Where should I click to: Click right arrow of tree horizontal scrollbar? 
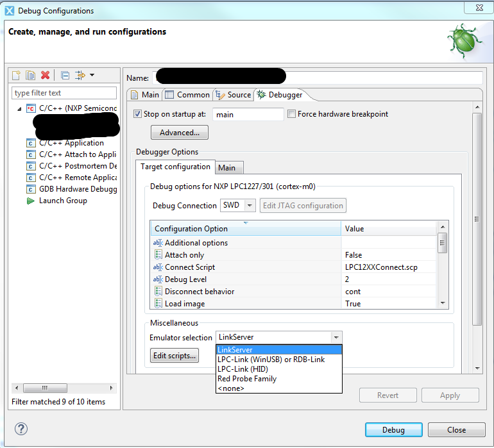point(112,388)
